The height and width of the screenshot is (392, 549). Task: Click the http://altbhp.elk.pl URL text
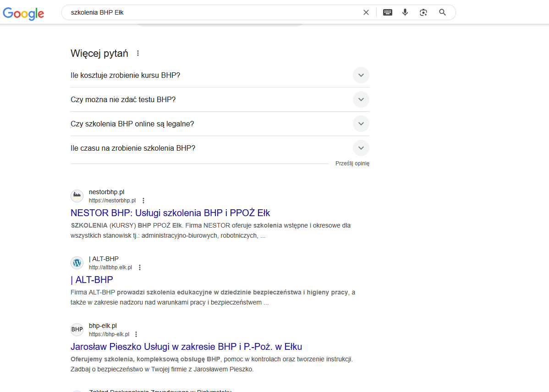pos(110,267)
